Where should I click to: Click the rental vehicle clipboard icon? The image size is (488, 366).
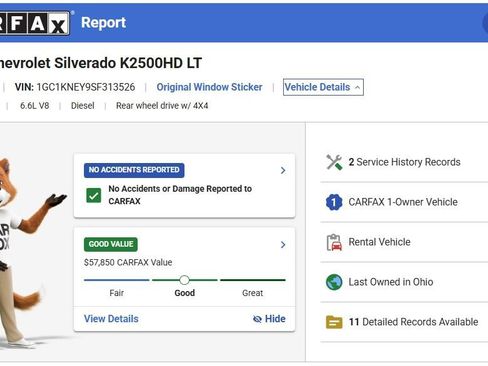pyautogui.click(x=334, y=242)
